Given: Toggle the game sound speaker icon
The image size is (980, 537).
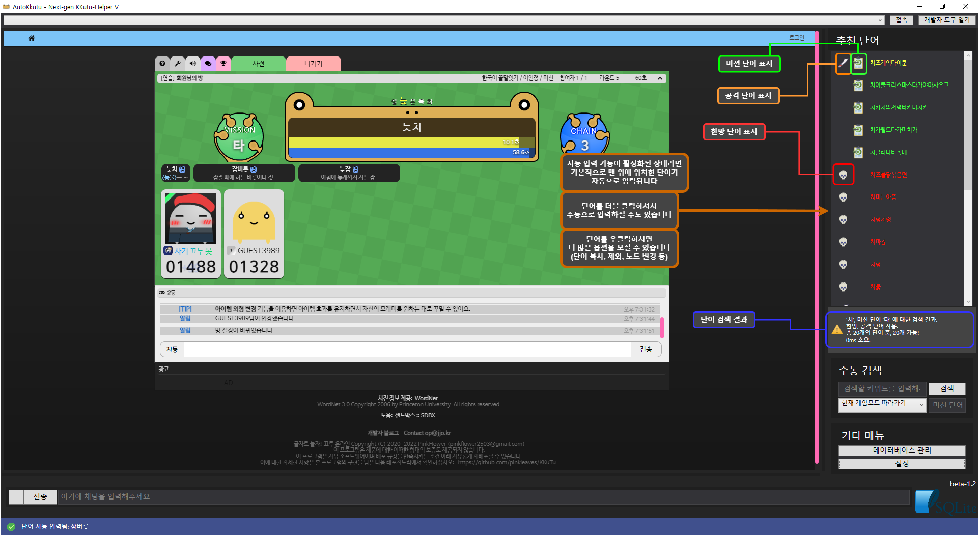Looking at the screenshot, I should tap(193, 64).
